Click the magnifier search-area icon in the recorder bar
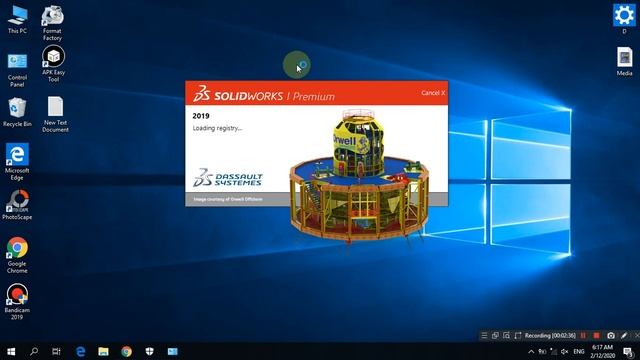 [x=507, y=336]
